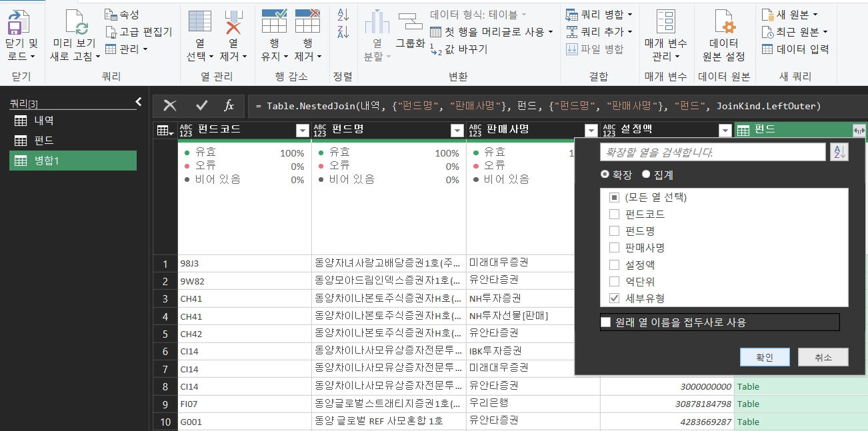The image size is (868, 431).
Task: Expand the 쿼리 병합 (Merge Queries) dropdown
Action: (629, 14)
